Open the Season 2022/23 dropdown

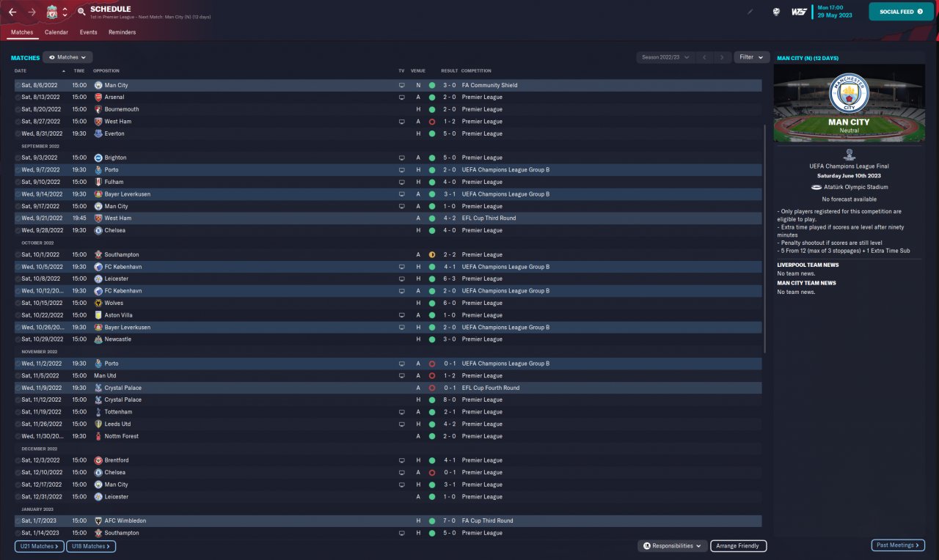[x=666, y=57]
